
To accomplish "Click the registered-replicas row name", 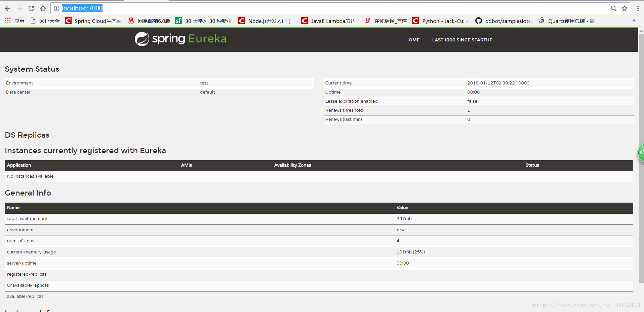I will point(27,274).
